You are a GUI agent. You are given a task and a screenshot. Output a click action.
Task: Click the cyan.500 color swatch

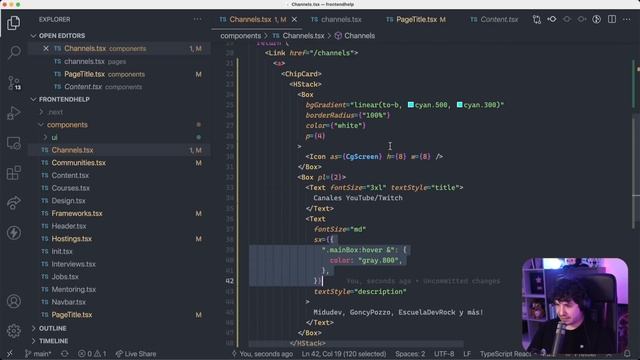coord(411,105)
